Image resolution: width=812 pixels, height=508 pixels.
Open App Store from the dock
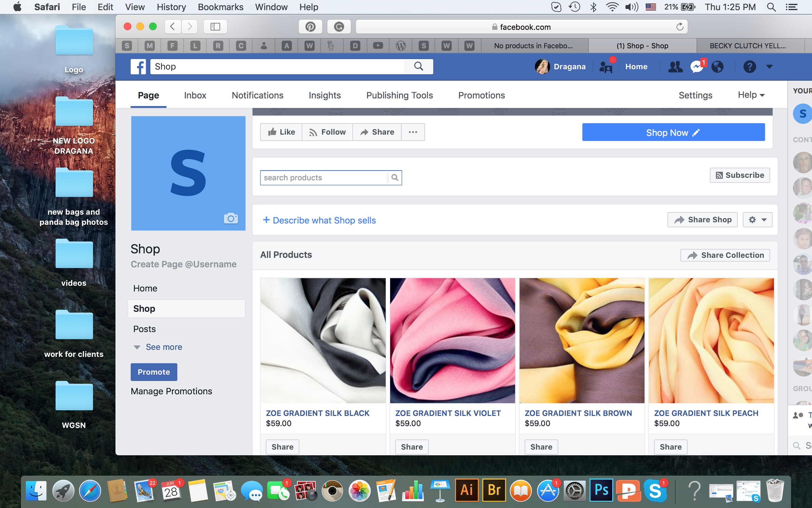click(x=548, y=491)
